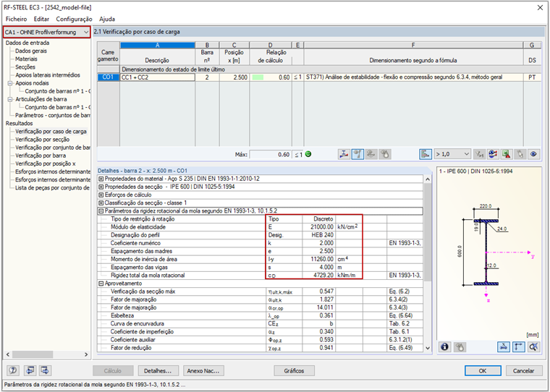Viewport: 550px width, 392px height.
Task: Click the green 0.60 relation cell
Action: click(270, 77)
